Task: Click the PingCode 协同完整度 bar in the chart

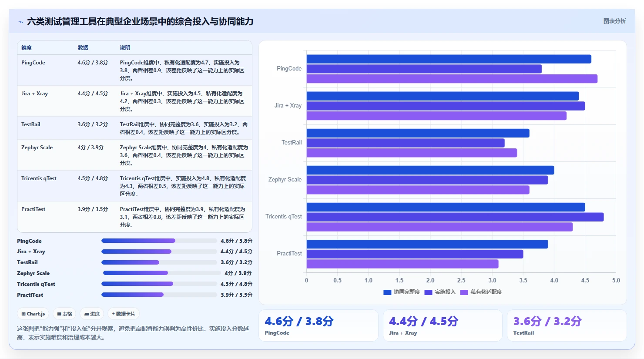Action: (449, 59)
